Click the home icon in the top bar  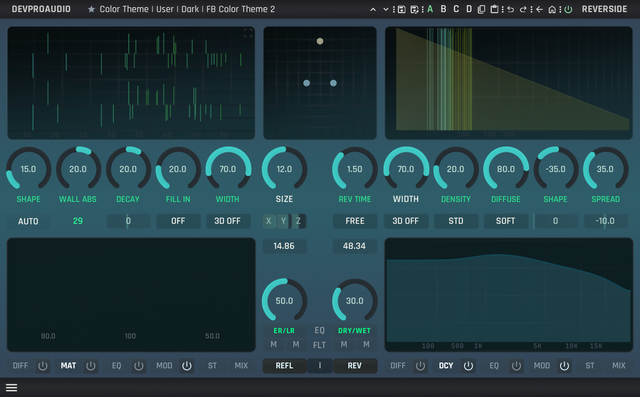coord(552,9)
